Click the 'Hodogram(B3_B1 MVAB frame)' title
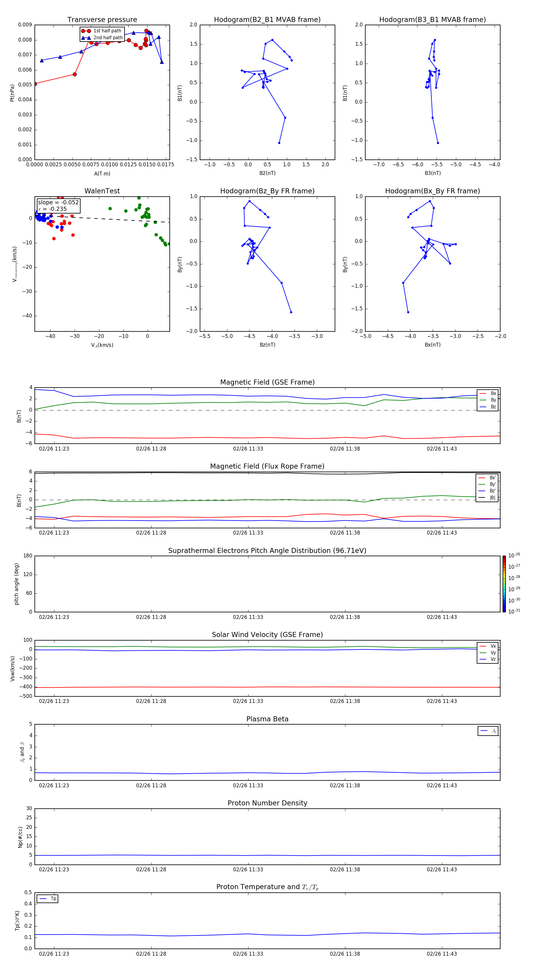535x980 pixels. [x=432, y=20]
